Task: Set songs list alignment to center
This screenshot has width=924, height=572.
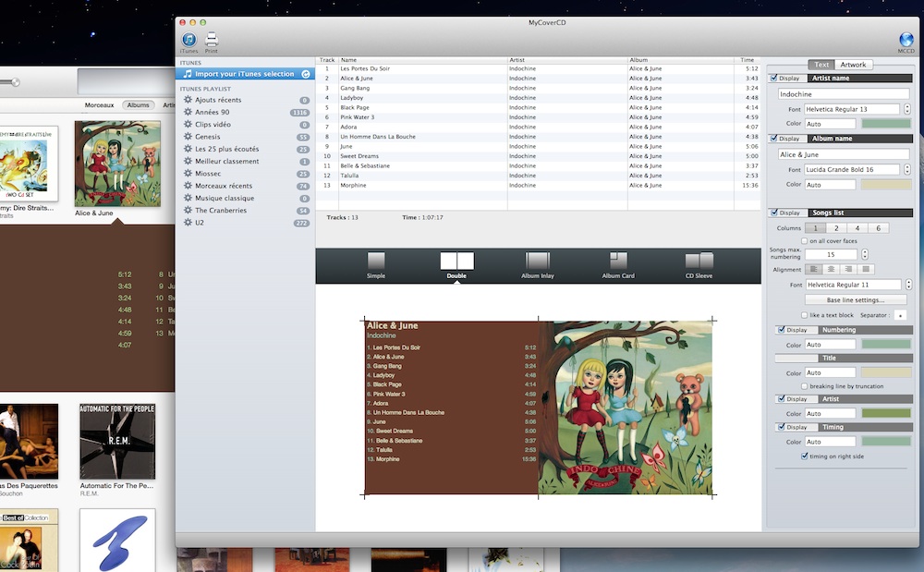Action: pyautogui.click(x=831, y=269)
